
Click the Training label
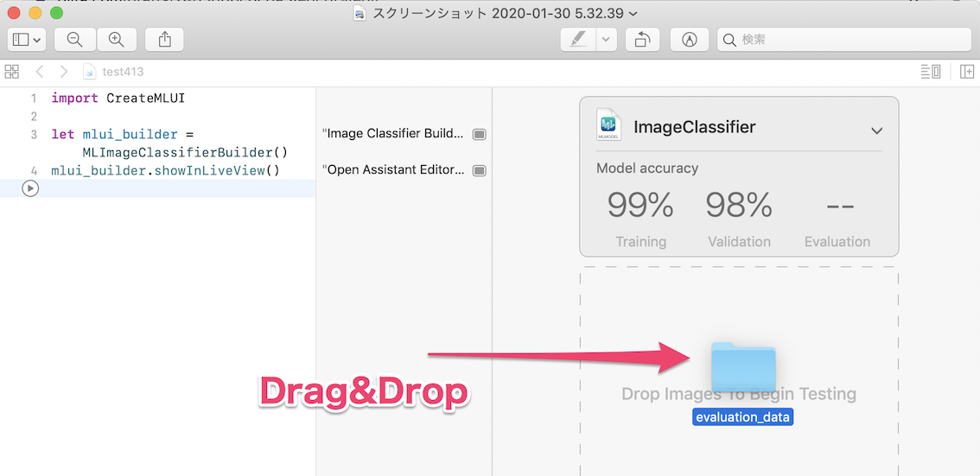click(x=640, y=242)
